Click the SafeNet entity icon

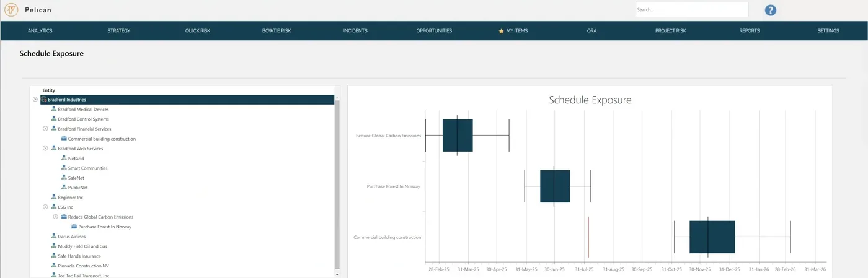(x=64, y=178)
